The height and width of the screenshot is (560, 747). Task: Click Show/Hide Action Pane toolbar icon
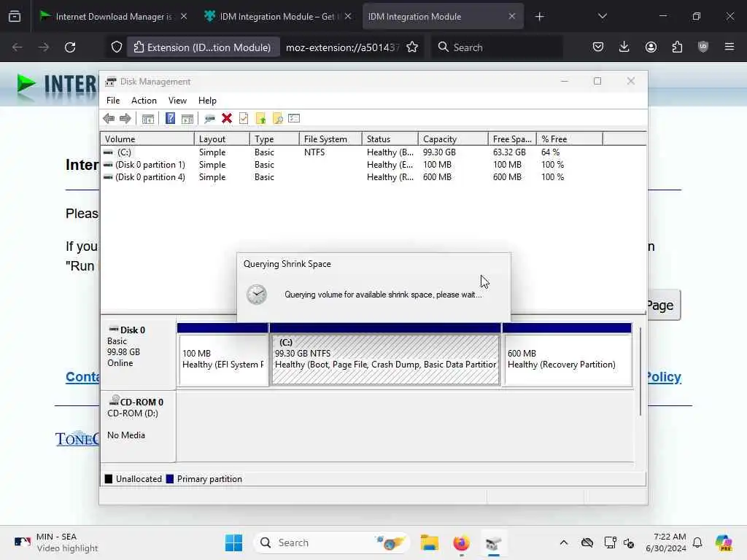click(x=187, y=119)
